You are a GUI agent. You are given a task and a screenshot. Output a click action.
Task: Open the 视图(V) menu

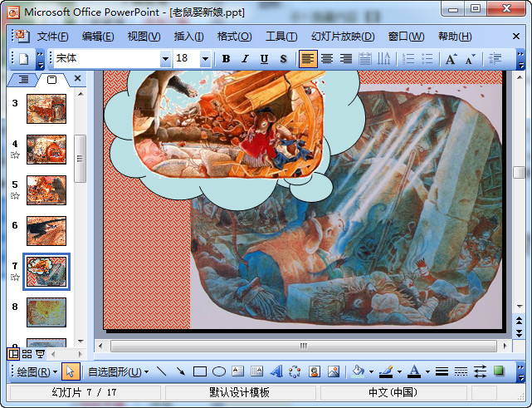point(144,37)
